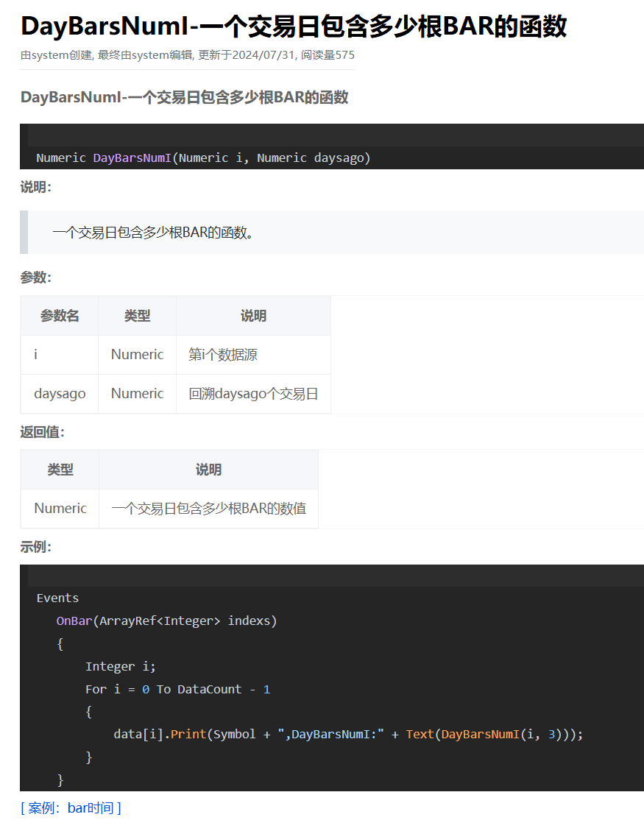Image resolution: width=644 pixels, height=820 pixels.
Task: Click the '参数名' column header
Action: (x=60, y=316)
